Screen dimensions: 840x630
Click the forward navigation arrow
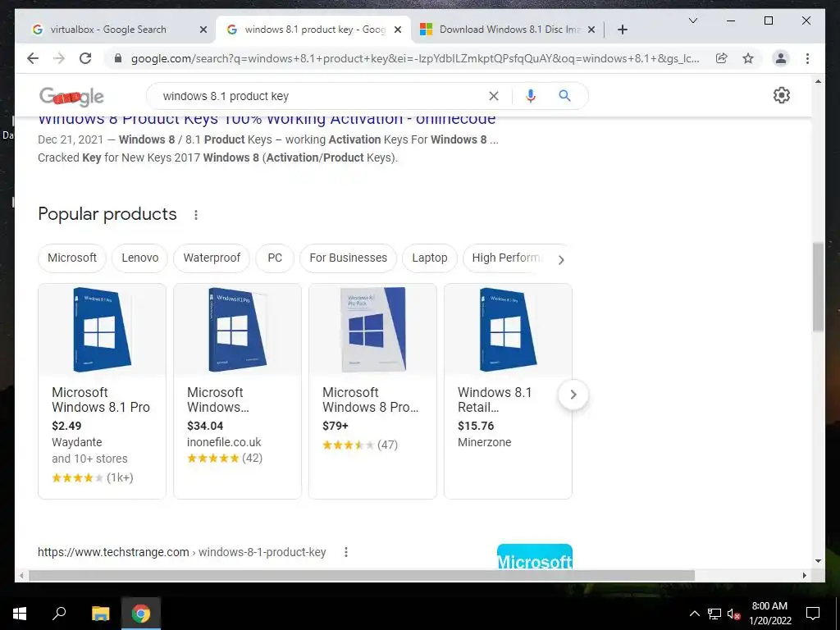[59, 58]
